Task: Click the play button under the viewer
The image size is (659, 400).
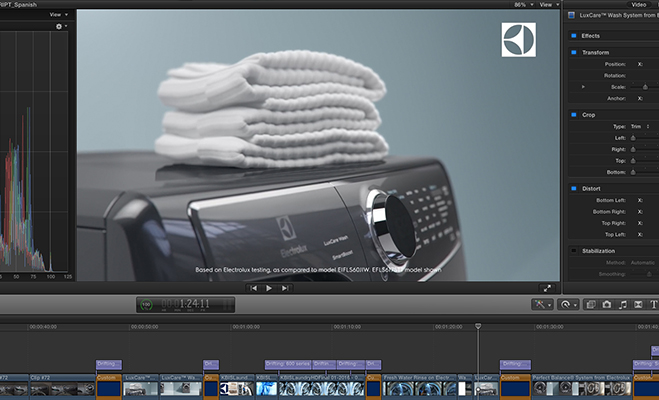Action: point(269,288)
